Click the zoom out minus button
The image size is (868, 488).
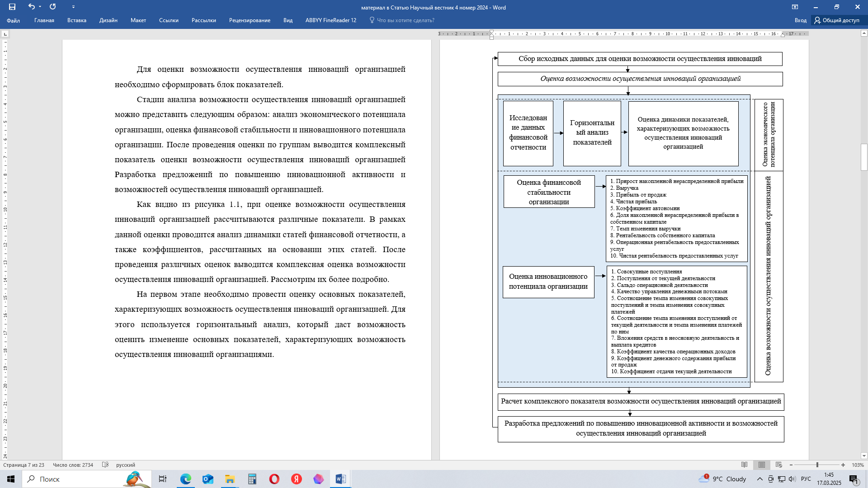coord(791,465)
